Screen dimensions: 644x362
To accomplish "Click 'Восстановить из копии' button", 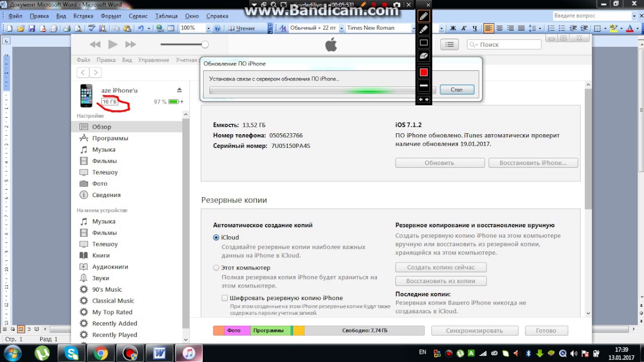I will click(x=441, y=281).
